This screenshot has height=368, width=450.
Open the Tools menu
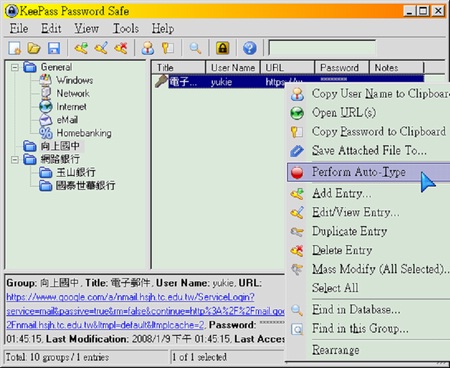coord(126,29)
